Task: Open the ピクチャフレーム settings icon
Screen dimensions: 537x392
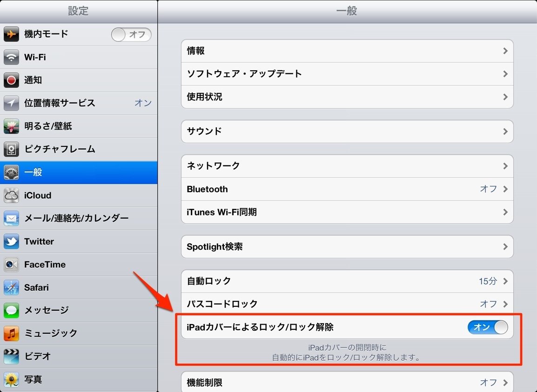Action: point(11,149)
